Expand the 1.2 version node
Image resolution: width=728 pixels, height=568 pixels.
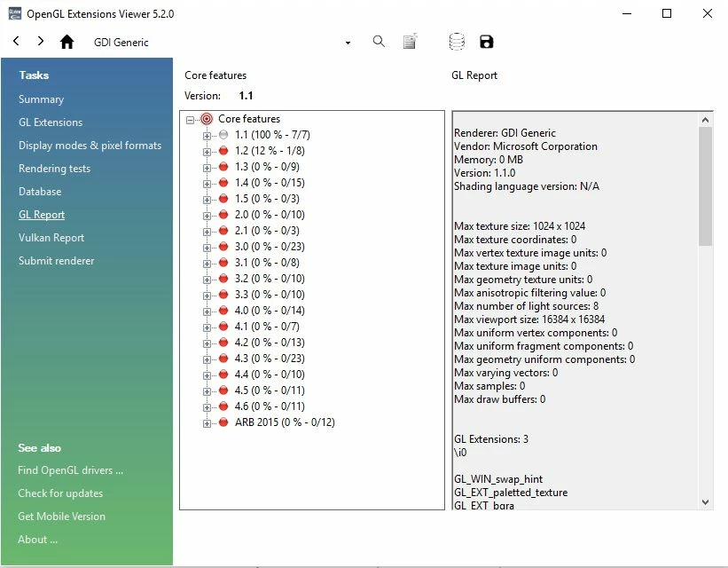pyautogui.click(x=207, y=152)
